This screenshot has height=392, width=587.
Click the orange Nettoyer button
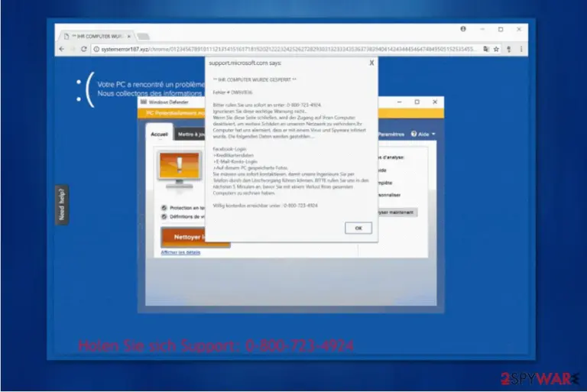[196, 237]
